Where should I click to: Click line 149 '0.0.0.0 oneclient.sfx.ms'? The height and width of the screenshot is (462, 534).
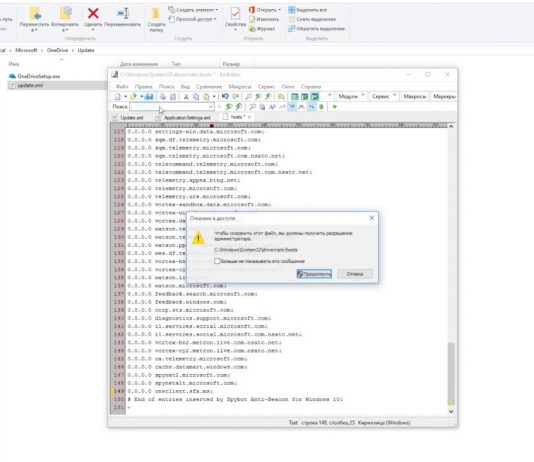coord(170,391)
